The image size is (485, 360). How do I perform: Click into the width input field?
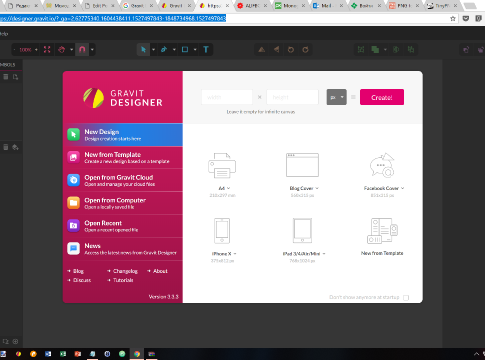coord(227,97)
